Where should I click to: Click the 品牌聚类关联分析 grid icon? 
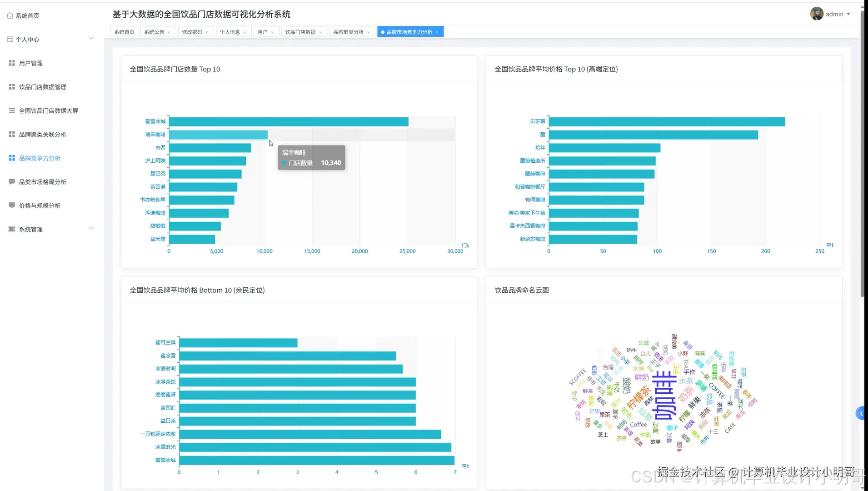(x=12, y=134)
